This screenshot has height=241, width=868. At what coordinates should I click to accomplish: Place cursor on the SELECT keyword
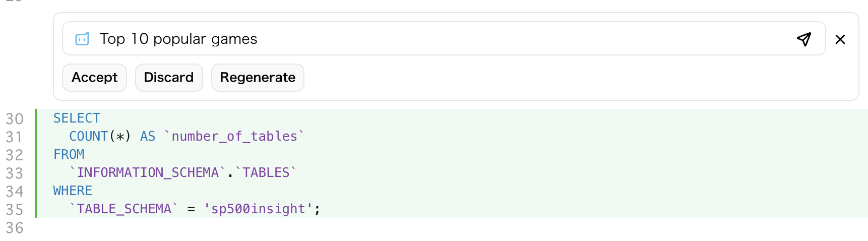[x=77, y=118]
